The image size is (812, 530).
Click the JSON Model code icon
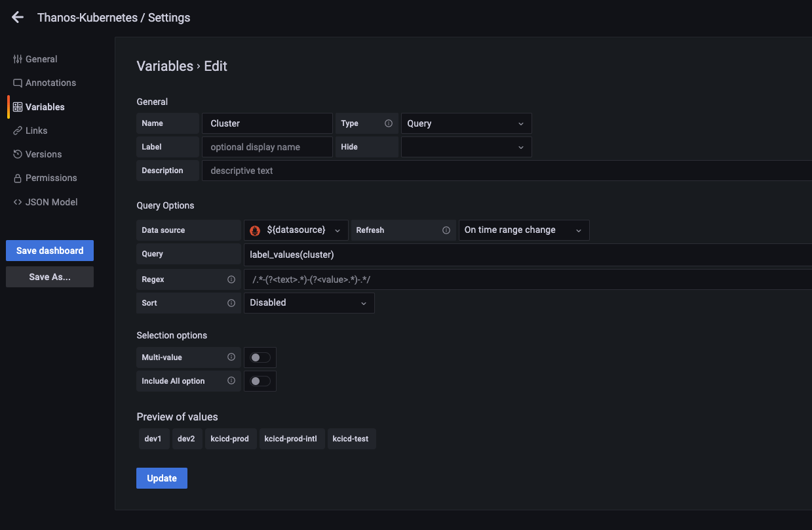[x=18, y=202]
